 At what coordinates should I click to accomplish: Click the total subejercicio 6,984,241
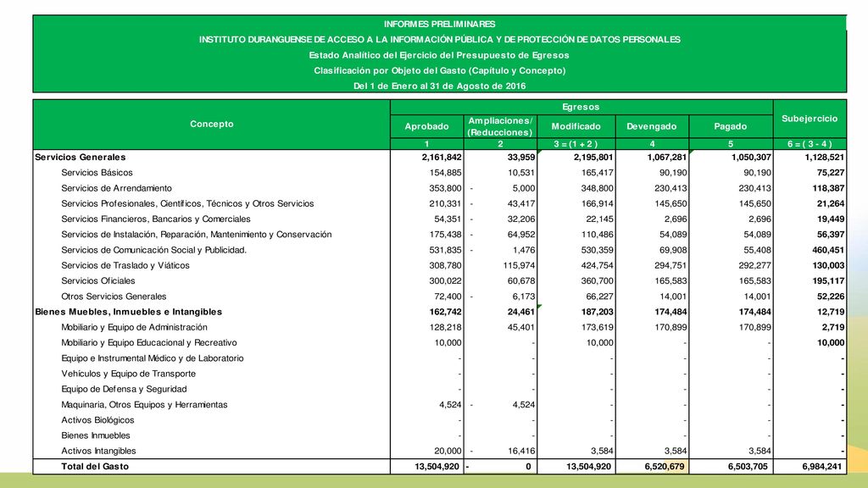[822, 467]
